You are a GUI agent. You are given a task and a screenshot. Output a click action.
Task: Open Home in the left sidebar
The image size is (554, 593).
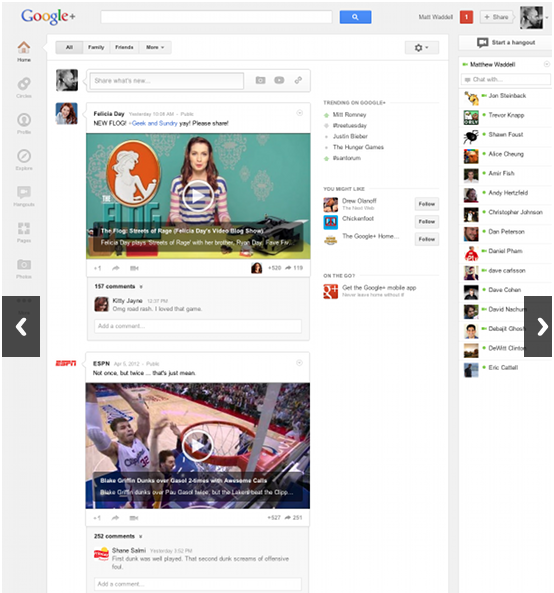tap(24, 51)
